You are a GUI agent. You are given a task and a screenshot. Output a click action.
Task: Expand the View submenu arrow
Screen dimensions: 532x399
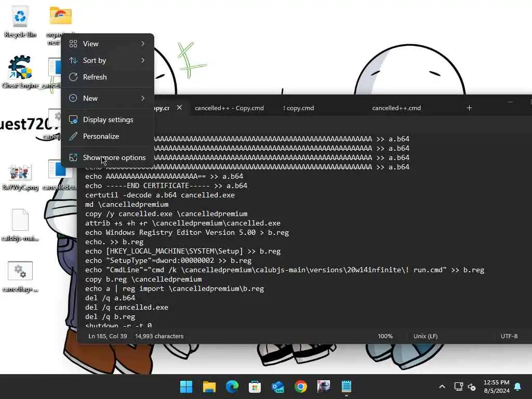tap(143, 44)
